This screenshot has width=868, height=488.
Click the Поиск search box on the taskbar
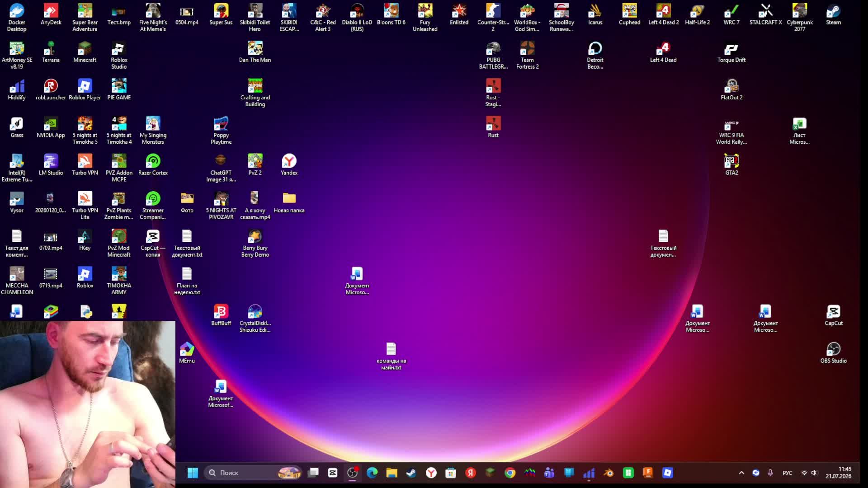click(253, 473)
